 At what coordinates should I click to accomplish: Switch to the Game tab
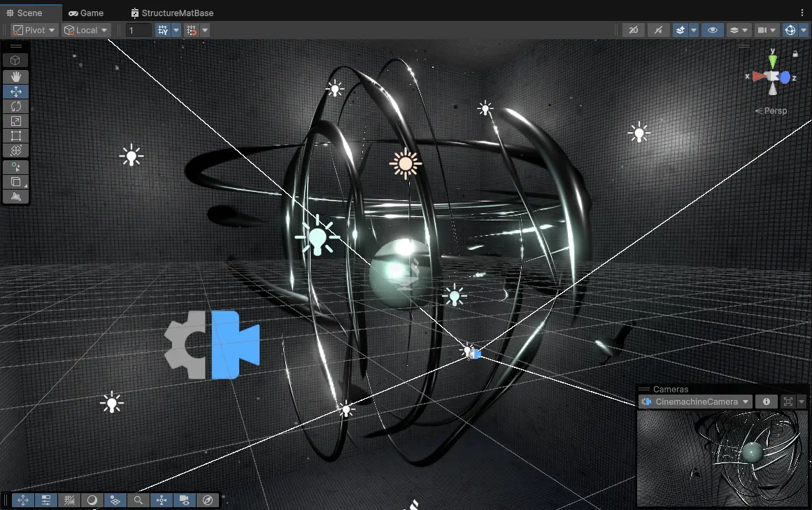point(86,13)
